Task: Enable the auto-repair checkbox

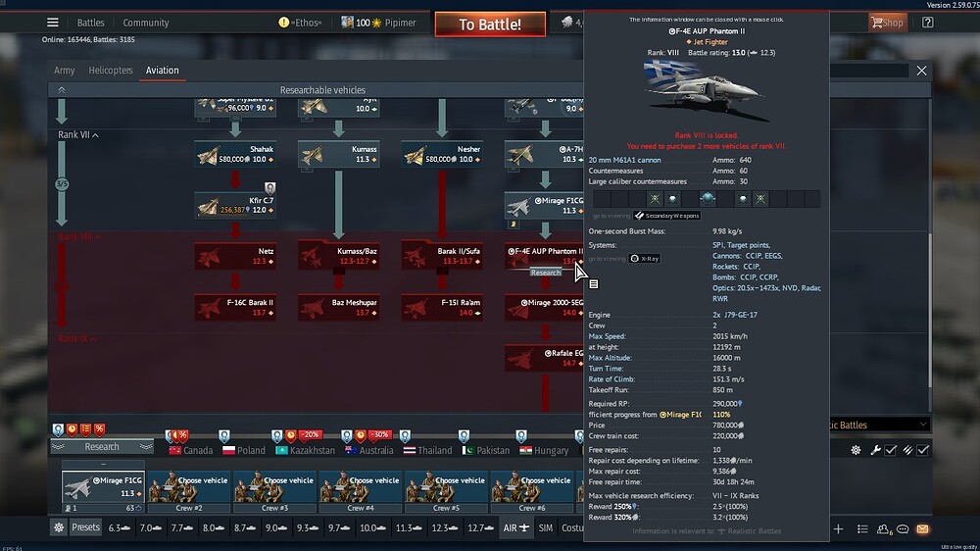Action: click(891, 450)
